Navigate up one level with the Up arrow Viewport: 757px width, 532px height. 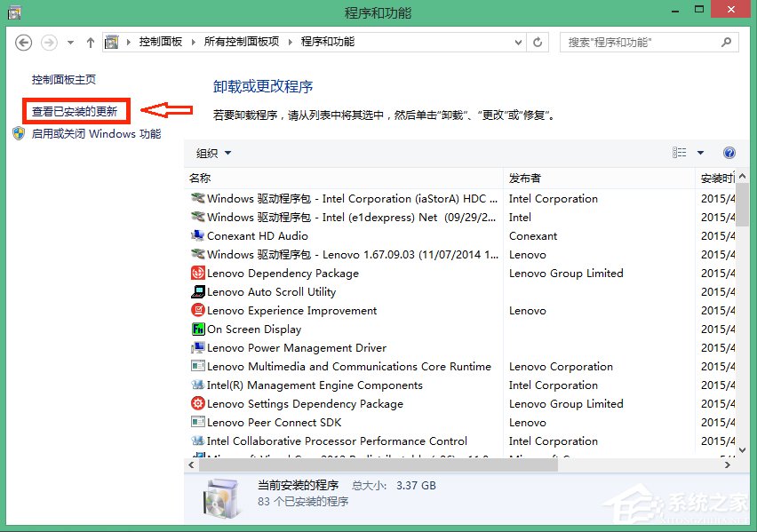(90, 43)
